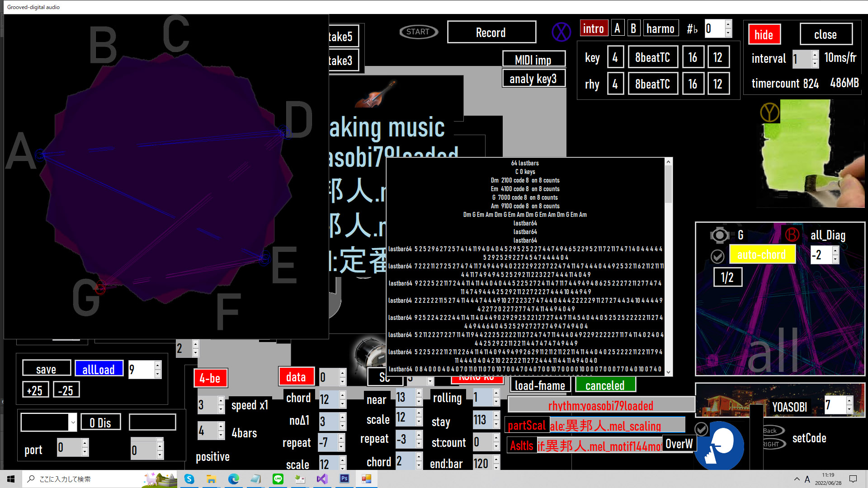Increase the YOASOBI number spinner
The width and height of the screenshot is (868, 488).
click(849, 400)
